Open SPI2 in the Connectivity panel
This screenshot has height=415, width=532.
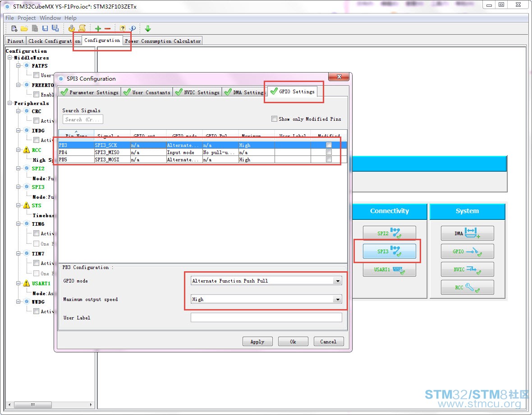pyautogui.click(x=389, y=233)
